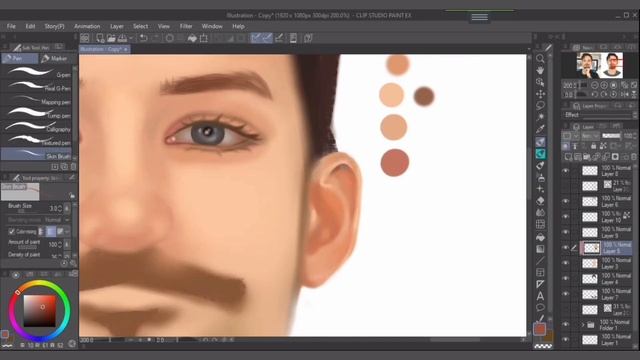Image resolution: width=640 pixels, height=360 pixels.
Task: Select the G-pen brush
Action: pyautogui.click(x=37, y=73)
